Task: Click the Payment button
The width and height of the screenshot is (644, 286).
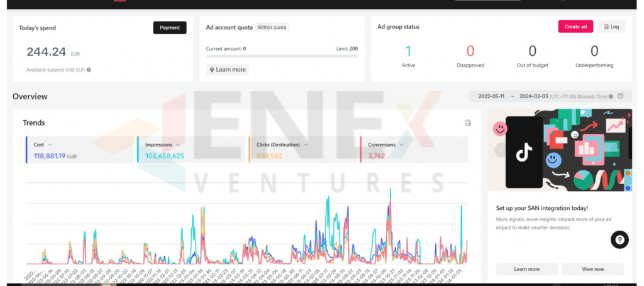Action: click(170, 28)
